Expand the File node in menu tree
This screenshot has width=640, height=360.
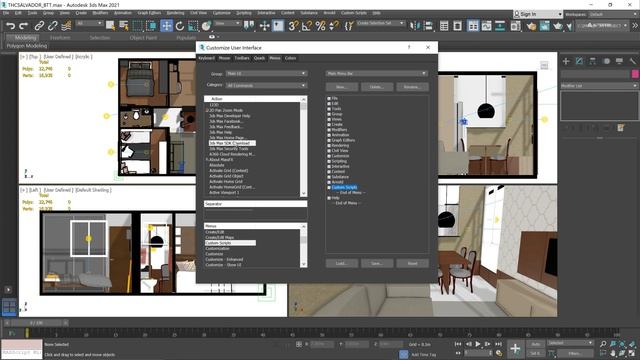click(329, 99)
